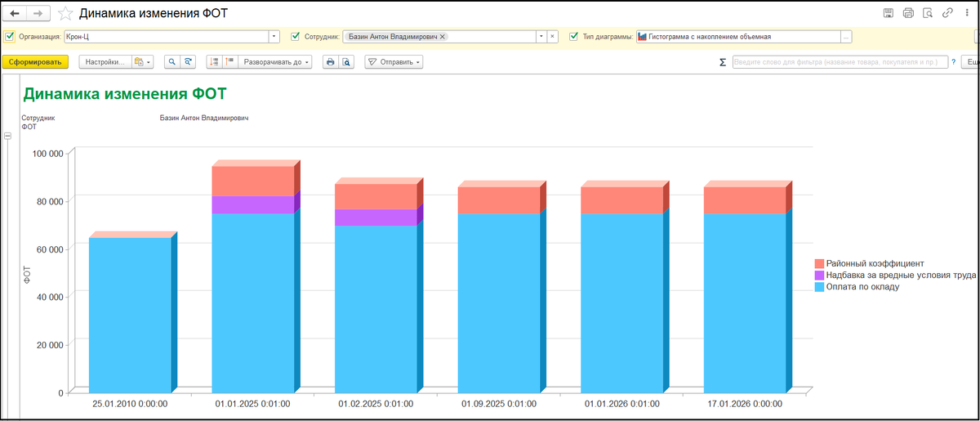Image resolution: width=980 pixels, height=421 pixels.
Task: Expand the Сотрудник field dropdown arrow
Action: (x=541, y=37)
